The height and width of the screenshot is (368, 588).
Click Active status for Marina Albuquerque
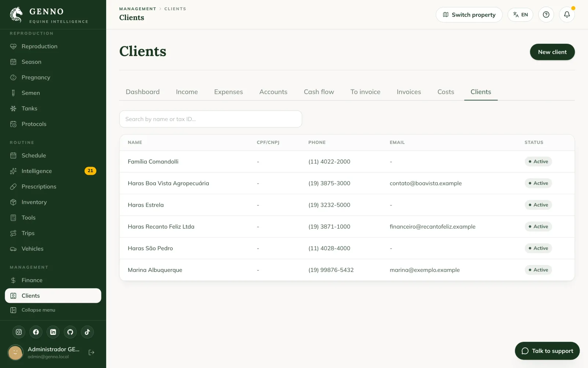point(538,270)
